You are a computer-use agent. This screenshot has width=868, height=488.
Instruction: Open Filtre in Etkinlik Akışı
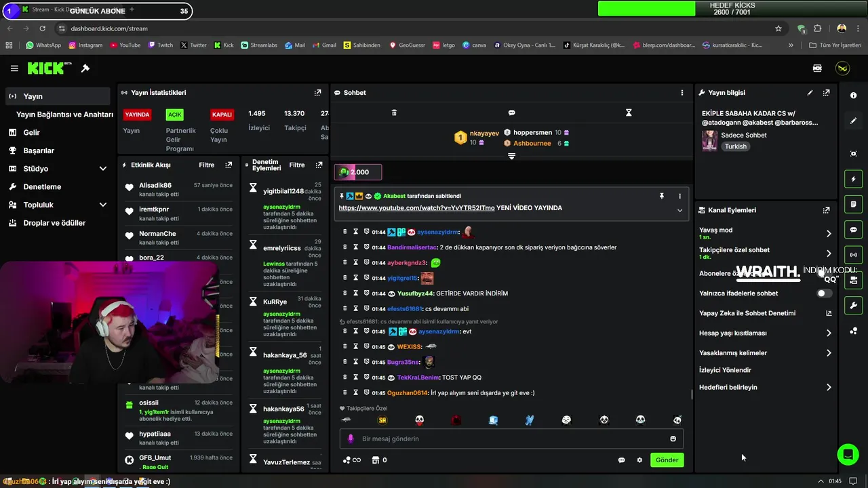(206, 165)
